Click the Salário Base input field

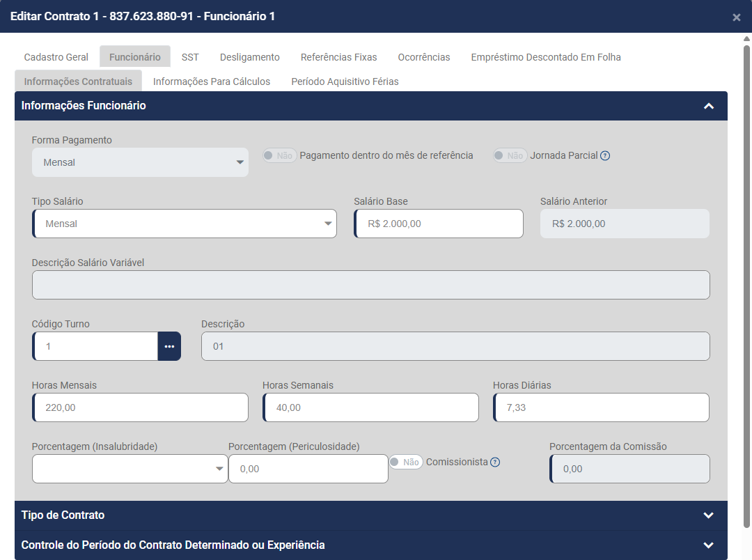[439, 224]
